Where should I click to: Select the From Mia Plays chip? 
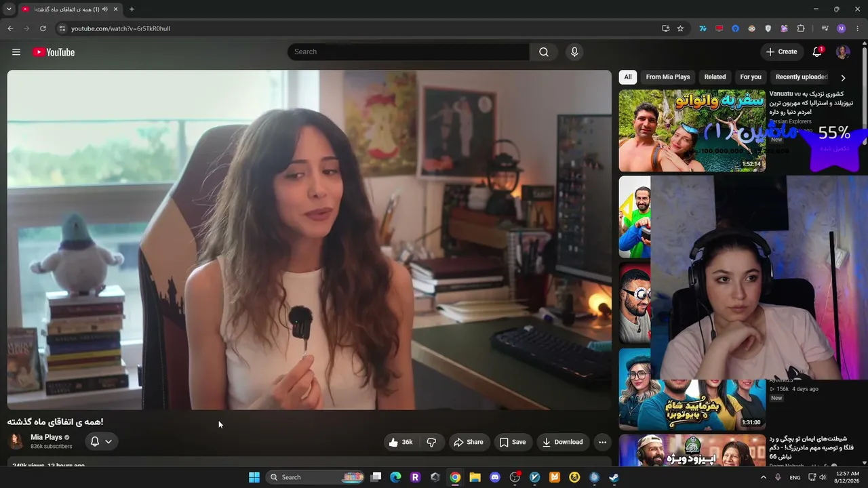tap(668, 77)
